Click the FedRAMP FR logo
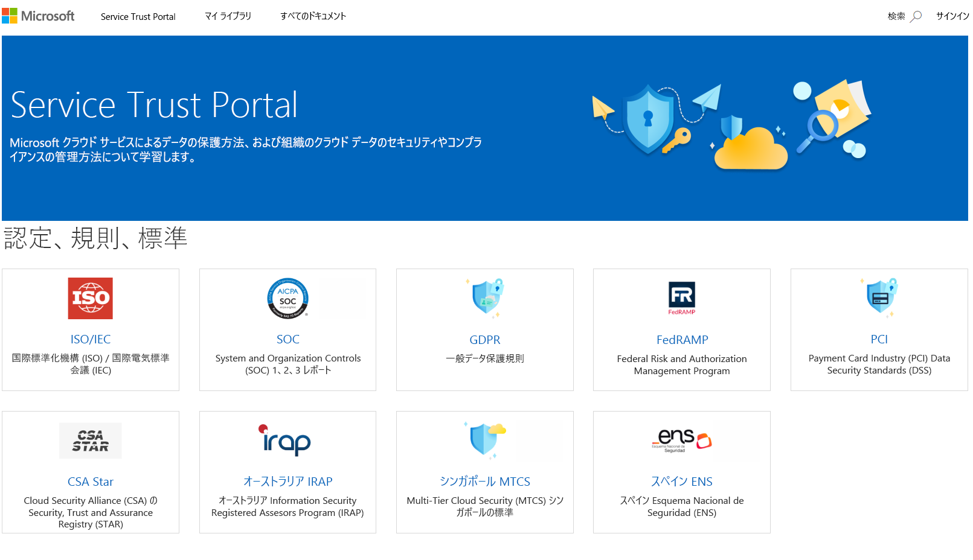973x560 pixels. pos(682,298)
